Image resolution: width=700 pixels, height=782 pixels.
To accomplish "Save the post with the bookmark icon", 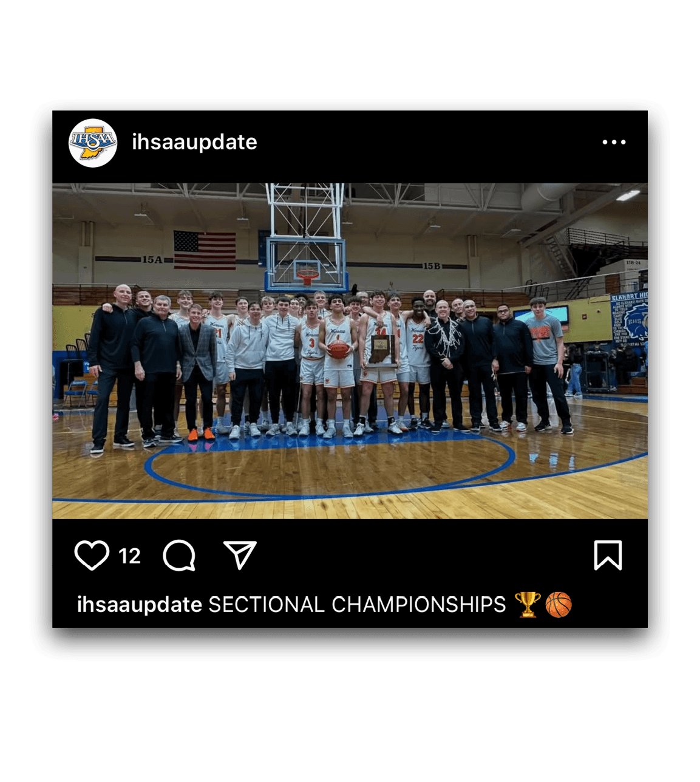I will (608, 555).
